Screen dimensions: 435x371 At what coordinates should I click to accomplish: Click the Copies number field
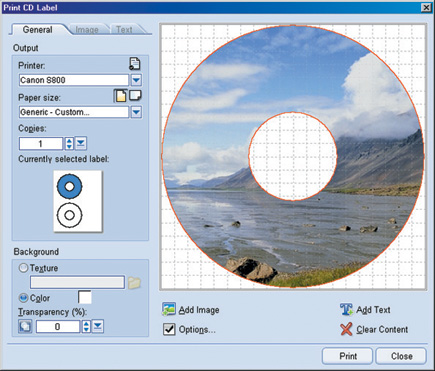(x=41, y=144)
